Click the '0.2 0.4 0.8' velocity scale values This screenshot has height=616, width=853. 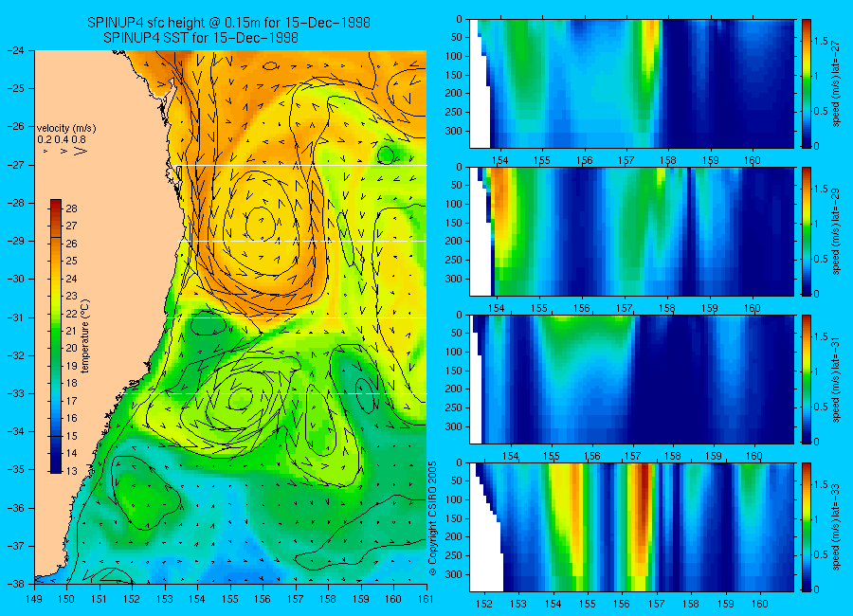pos(62,140)
